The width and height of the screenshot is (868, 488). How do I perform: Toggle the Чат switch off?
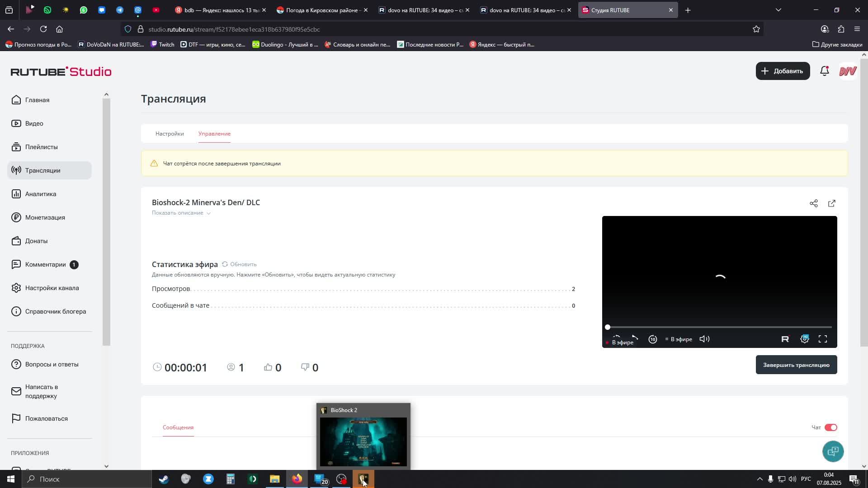[x=830, y=427]
